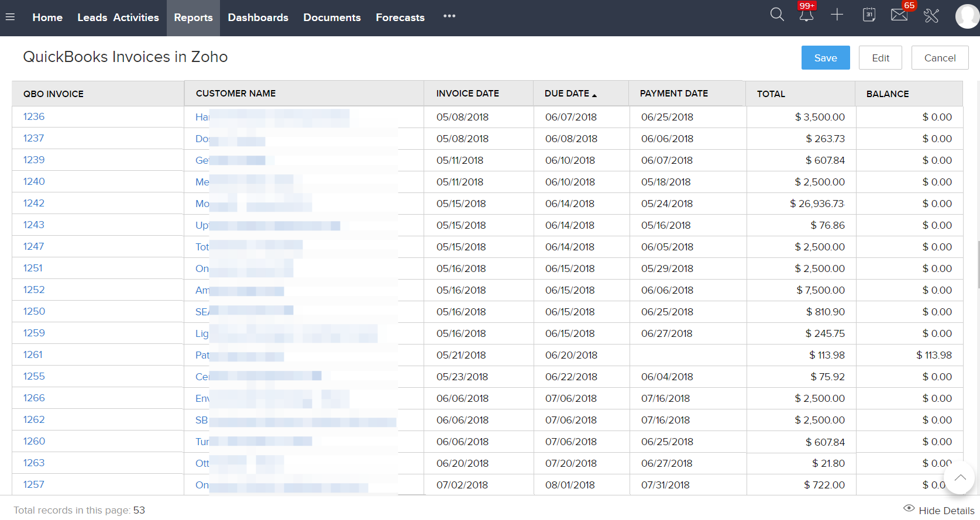The height and width of the screenshot is (520, 980).
Task: Switch to the Dashboards tab
Action: point(258,18)
